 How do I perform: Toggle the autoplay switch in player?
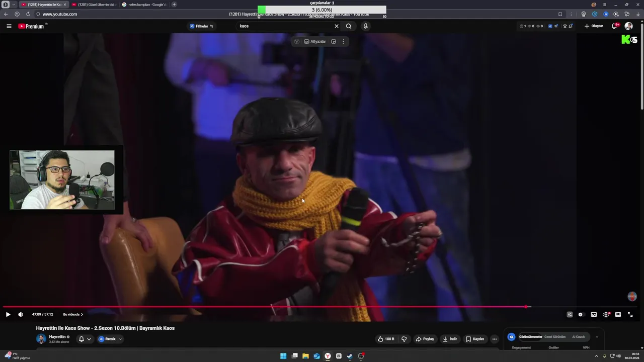pyautogui.click(x=581, y=315)
